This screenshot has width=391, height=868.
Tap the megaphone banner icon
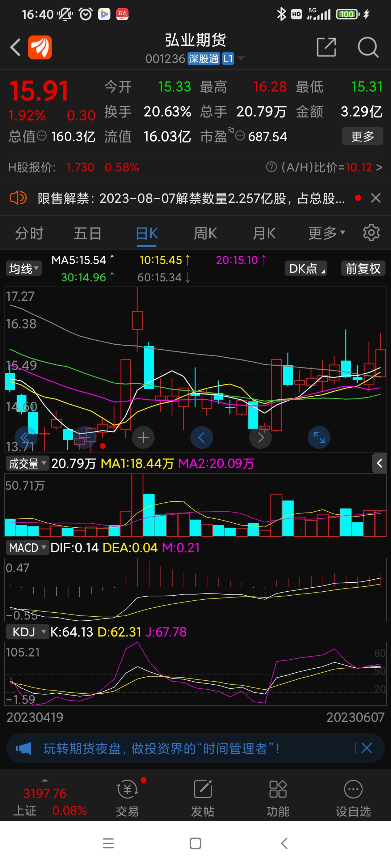(24, 748)
